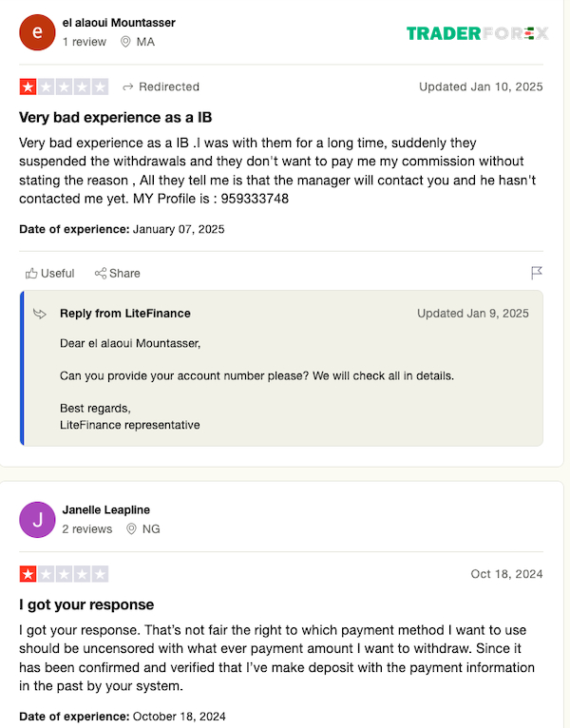Click the location pin icon next to MA
Screen dimensions: 570x728
(x=125, y=42)
